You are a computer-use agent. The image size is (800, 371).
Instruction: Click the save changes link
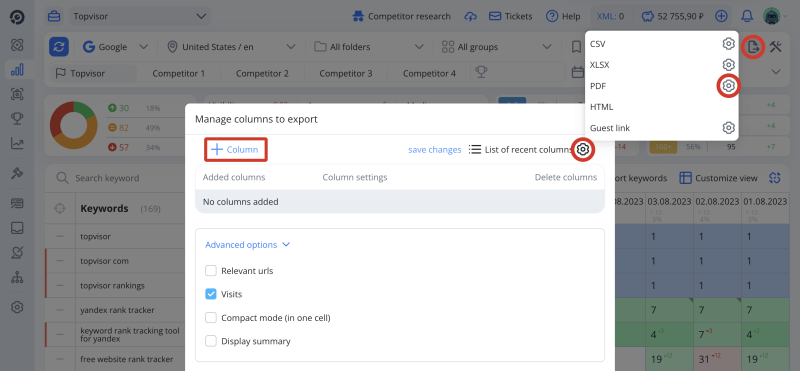[435, 150]
